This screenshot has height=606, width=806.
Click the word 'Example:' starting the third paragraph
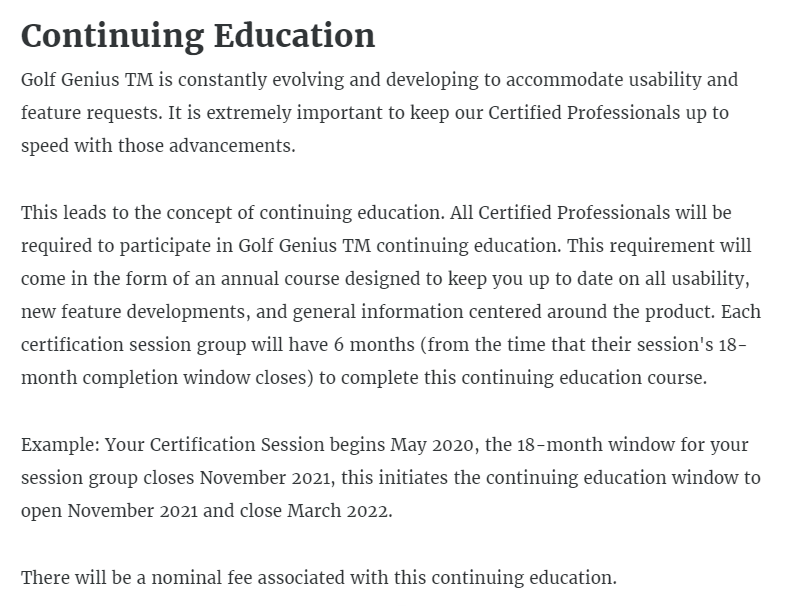coord(60,444)
